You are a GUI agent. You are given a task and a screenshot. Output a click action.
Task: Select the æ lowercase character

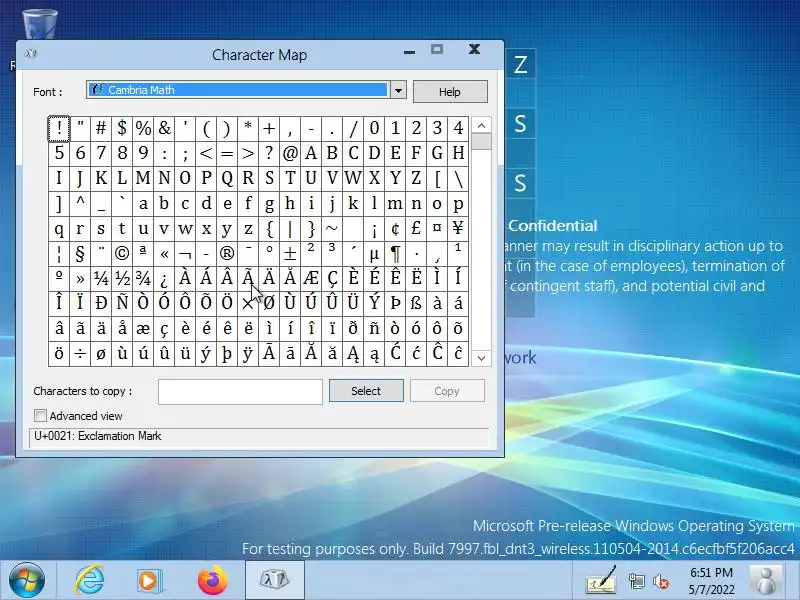click(143, 329)
